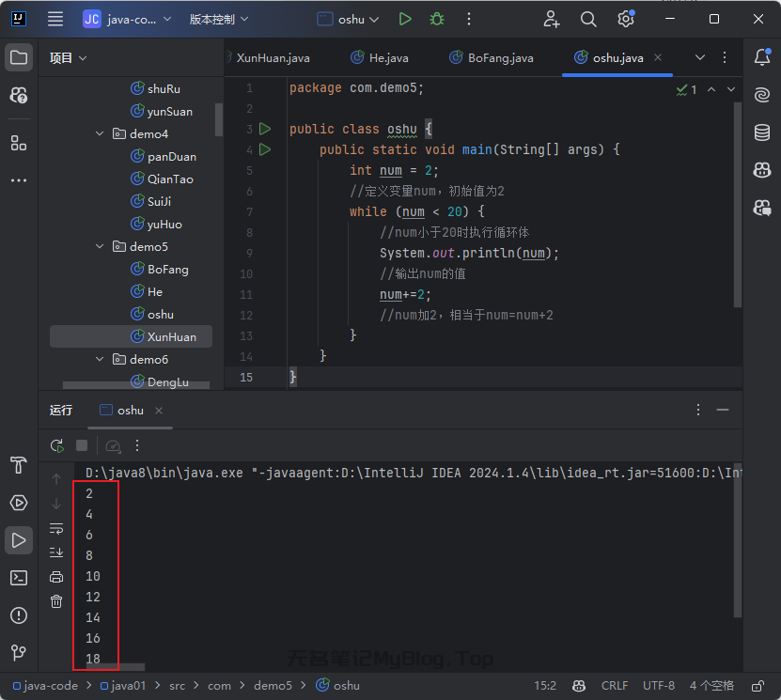Open IDE settings gear

coord(626,19)
